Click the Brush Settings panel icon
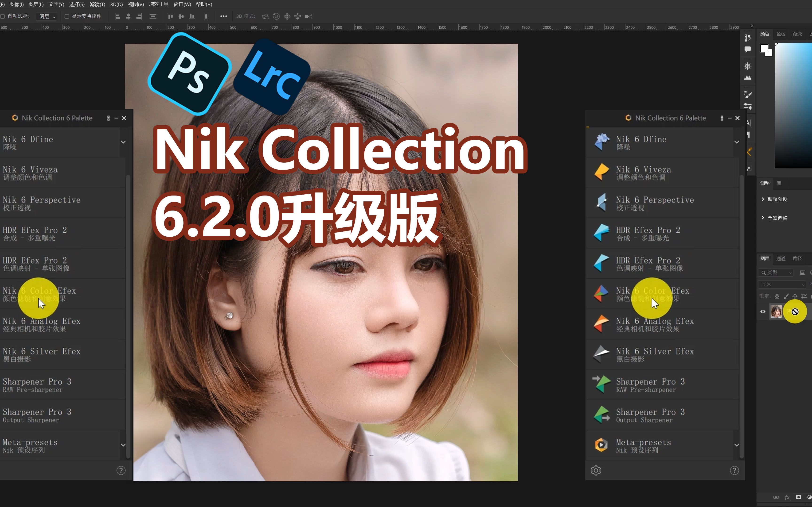Image resolution: width=812 pixels, height=507 pixels. (748, 94)
